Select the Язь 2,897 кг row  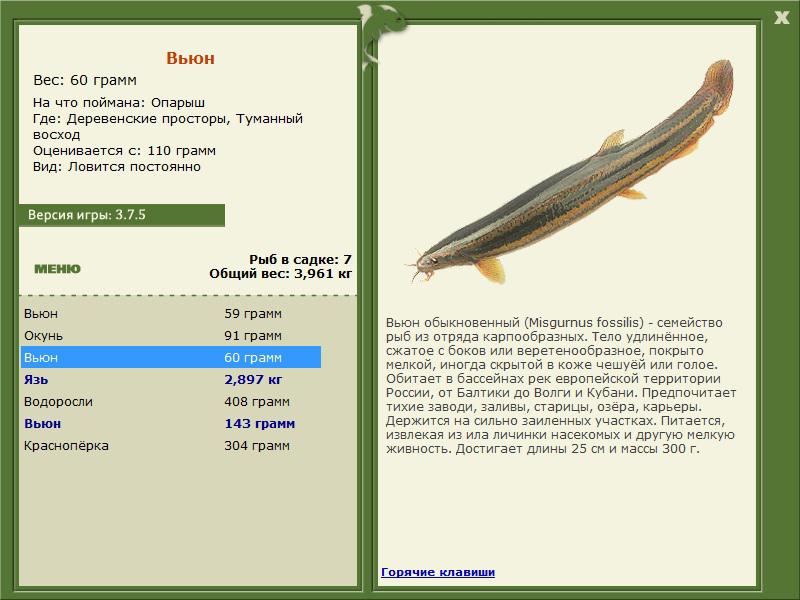click(x=171, y=379)
